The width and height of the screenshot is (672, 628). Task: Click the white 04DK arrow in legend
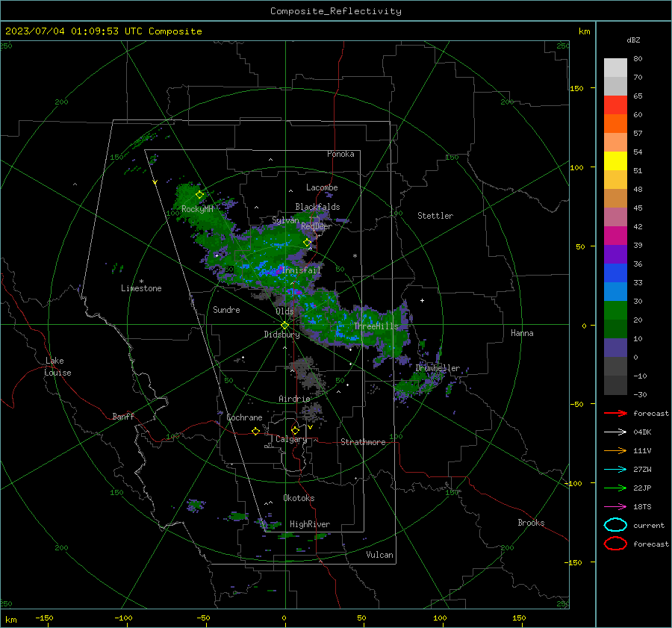click(615, 432)
